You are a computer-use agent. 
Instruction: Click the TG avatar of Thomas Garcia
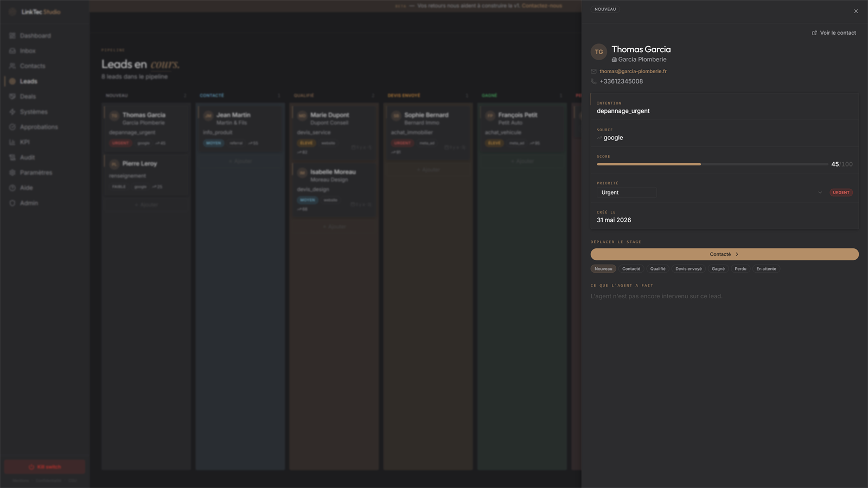599,52
